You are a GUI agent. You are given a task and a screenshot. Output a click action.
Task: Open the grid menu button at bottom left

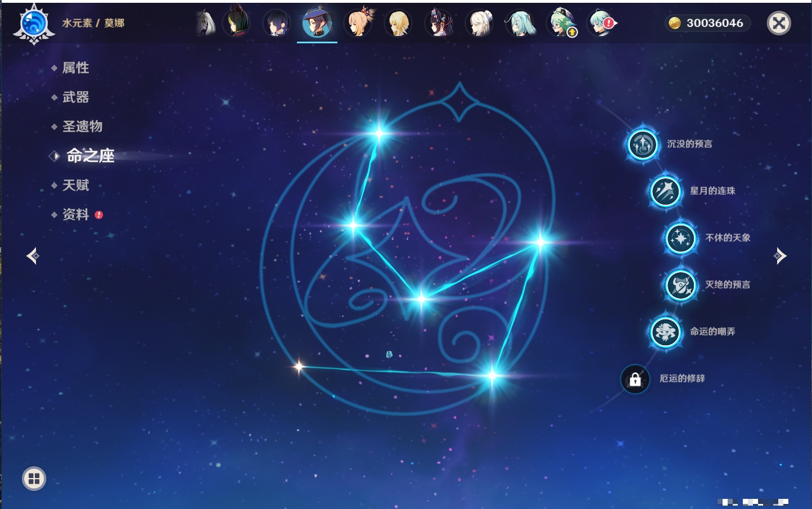tap(34, 479)
